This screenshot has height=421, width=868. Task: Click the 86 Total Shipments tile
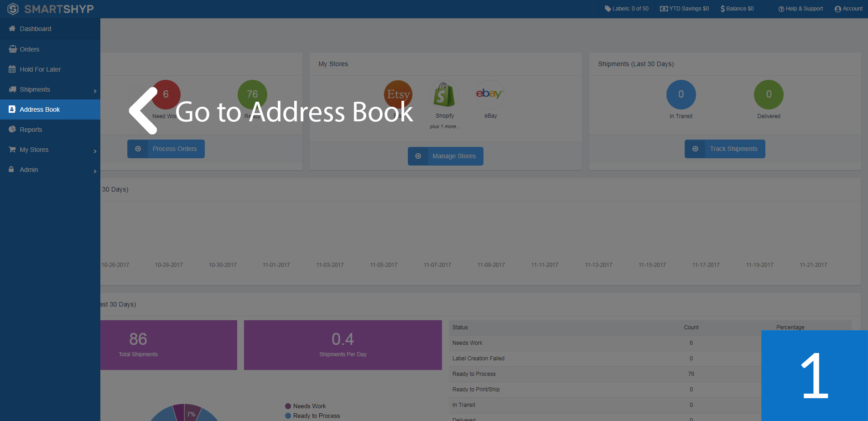coord(169,345)
